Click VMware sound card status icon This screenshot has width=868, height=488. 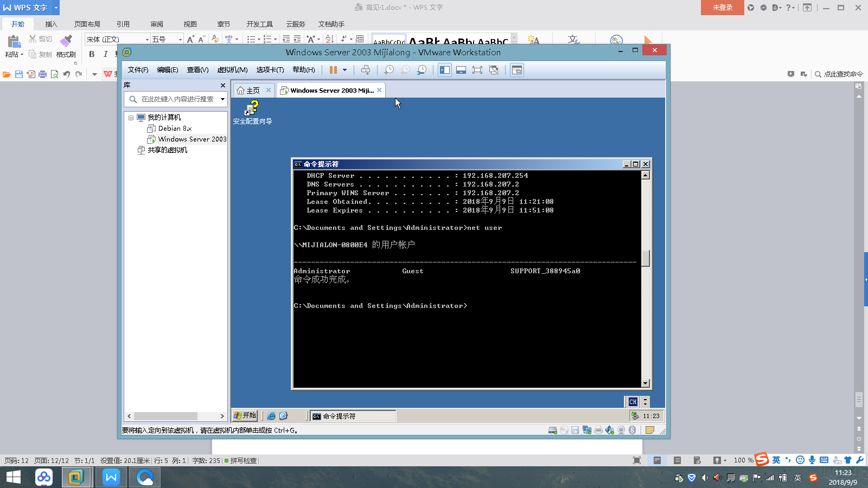610,430
